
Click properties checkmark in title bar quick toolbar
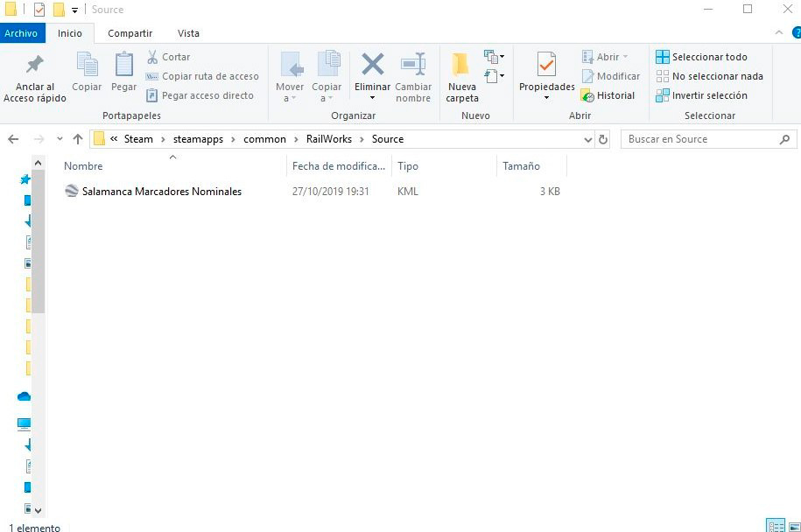[x=39, y=10]
